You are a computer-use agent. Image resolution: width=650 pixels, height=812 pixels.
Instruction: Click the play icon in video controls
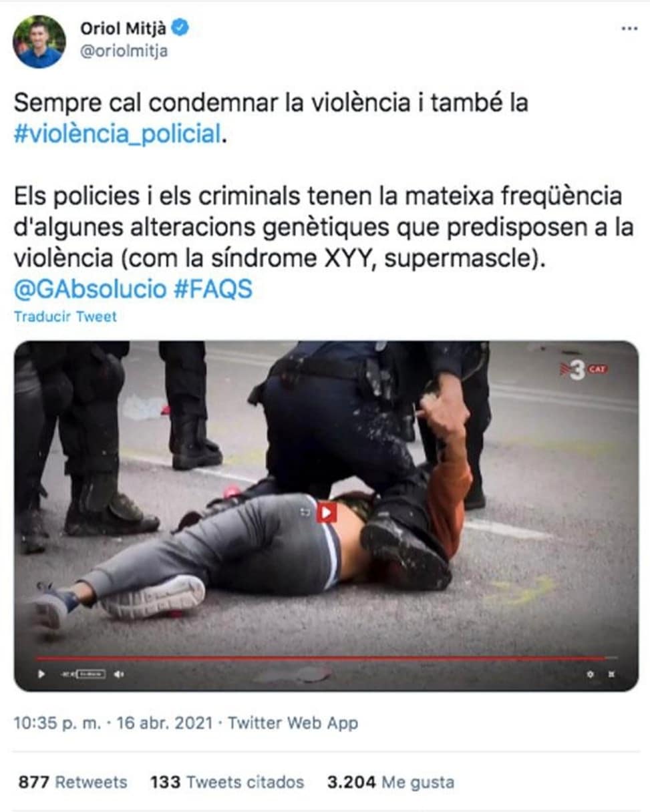pyautogui.click(x=41, y=674)
